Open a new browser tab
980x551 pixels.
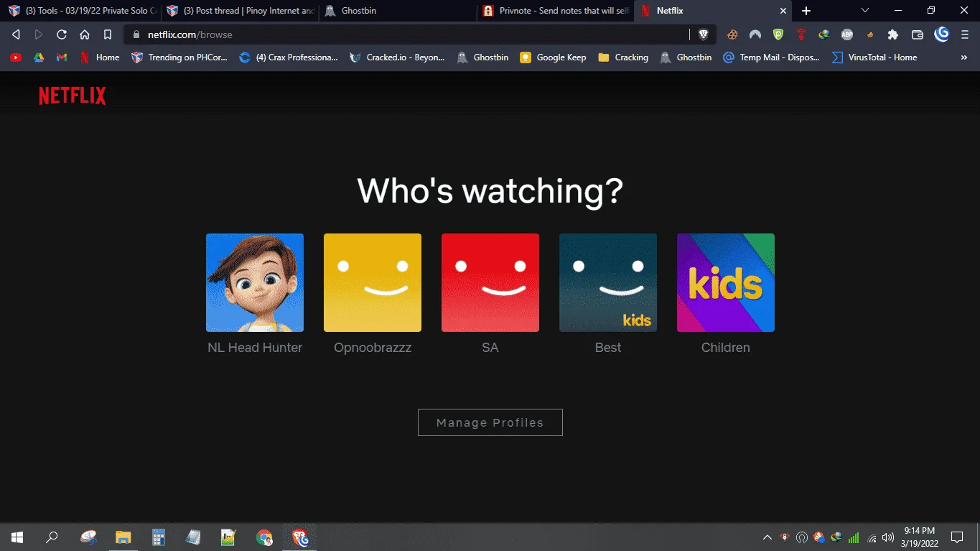pyautogui.click(x=806, y=11)
